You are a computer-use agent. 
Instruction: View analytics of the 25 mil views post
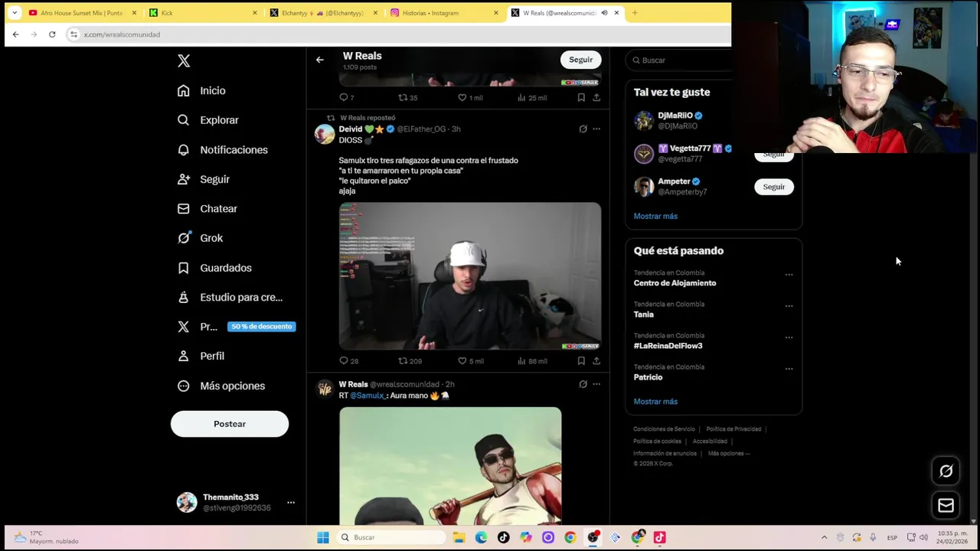tap(532, 98)
